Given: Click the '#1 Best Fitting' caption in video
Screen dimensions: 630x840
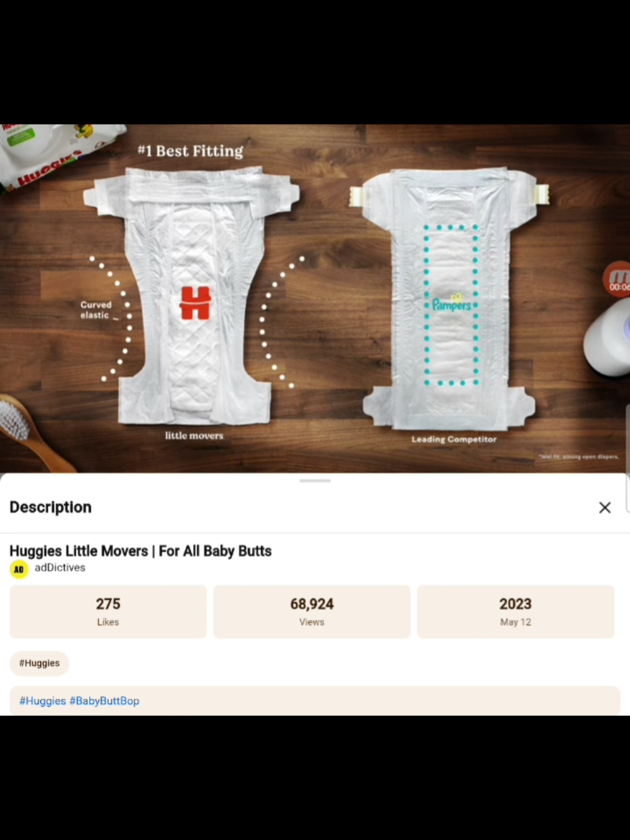Looking at the screenshot, I should click(x=190, y=151).
